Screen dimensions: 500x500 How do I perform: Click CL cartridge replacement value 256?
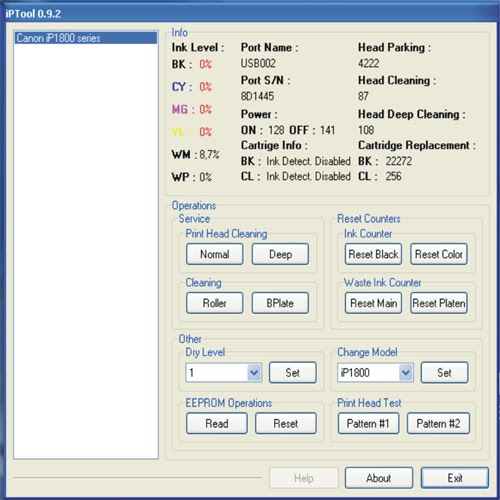(x=394, y=176)
